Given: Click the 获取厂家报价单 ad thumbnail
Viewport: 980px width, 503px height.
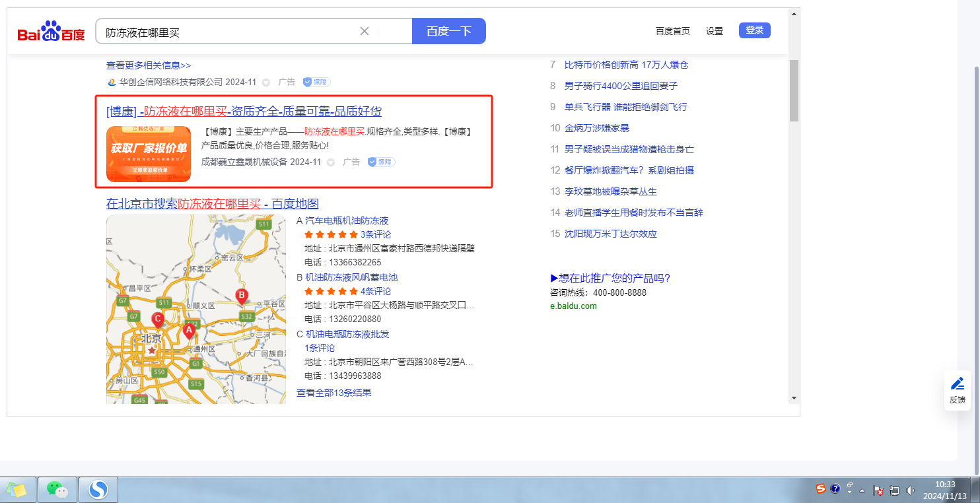Looking at the screenshot, I should [x=149, y=154].
